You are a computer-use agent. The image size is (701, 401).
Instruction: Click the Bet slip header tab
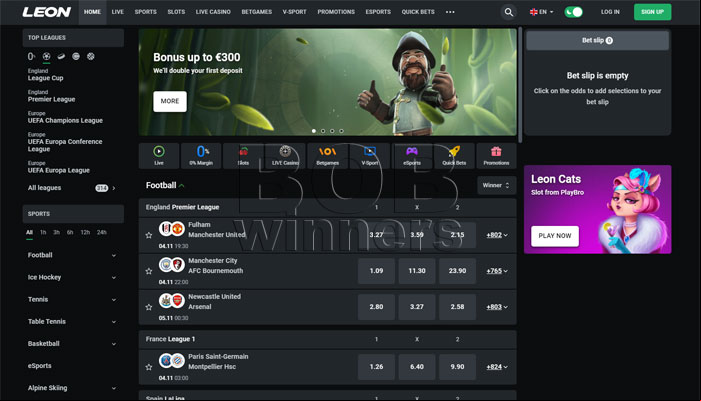point(597,41)
